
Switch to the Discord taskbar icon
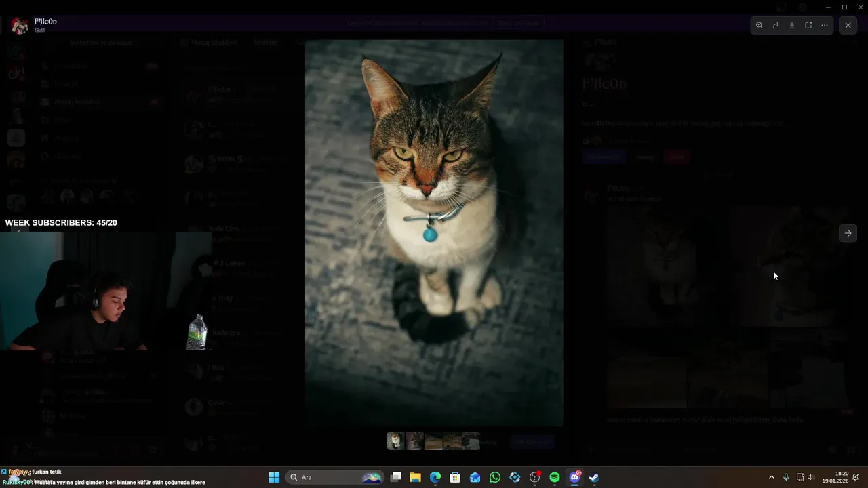point(574,477)
